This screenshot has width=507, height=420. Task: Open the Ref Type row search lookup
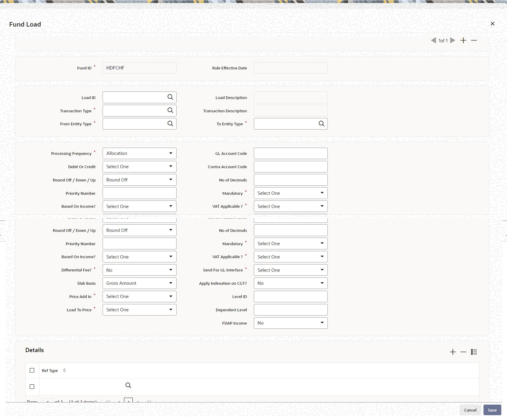pyautogui.click(x=128, y=386)
